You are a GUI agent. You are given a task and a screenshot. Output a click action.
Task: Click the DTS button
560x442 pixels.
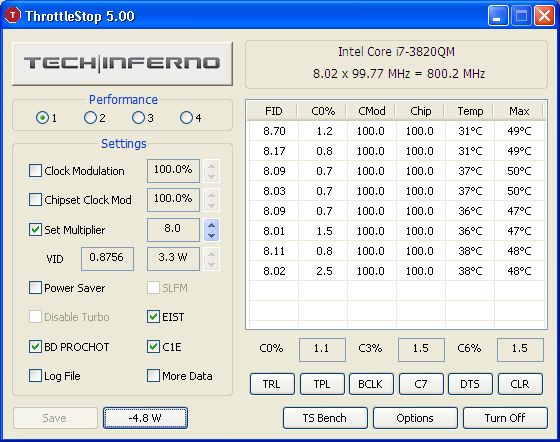tap(470, 384)
